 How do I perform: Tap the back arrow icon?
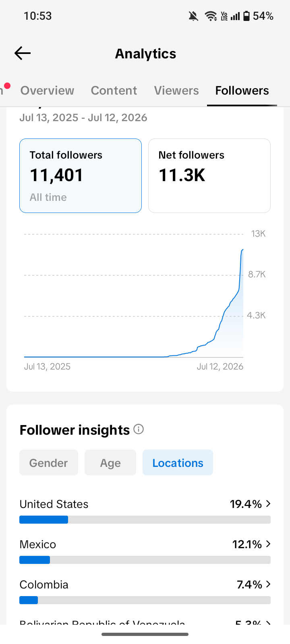tap(23, 53)
